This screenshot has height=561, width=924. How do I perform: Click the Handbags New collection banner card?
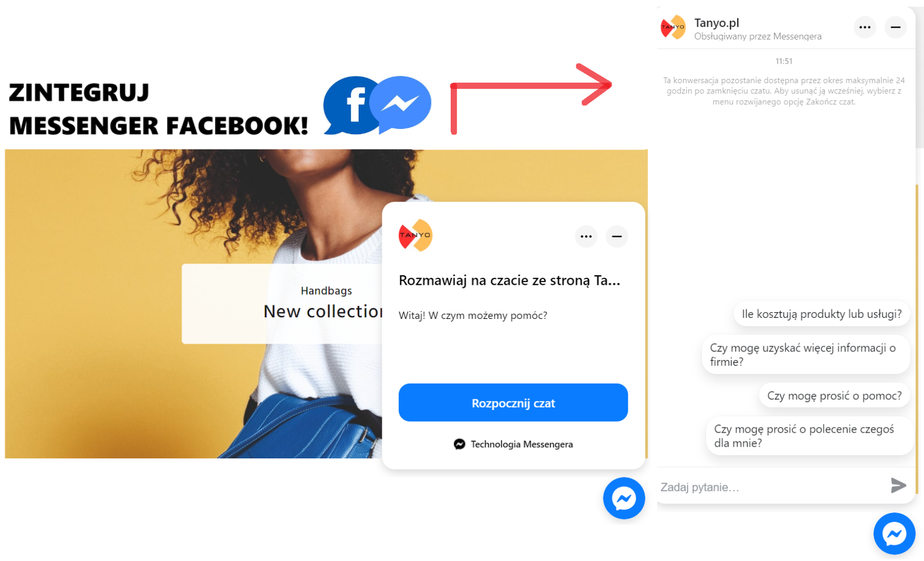282,304
